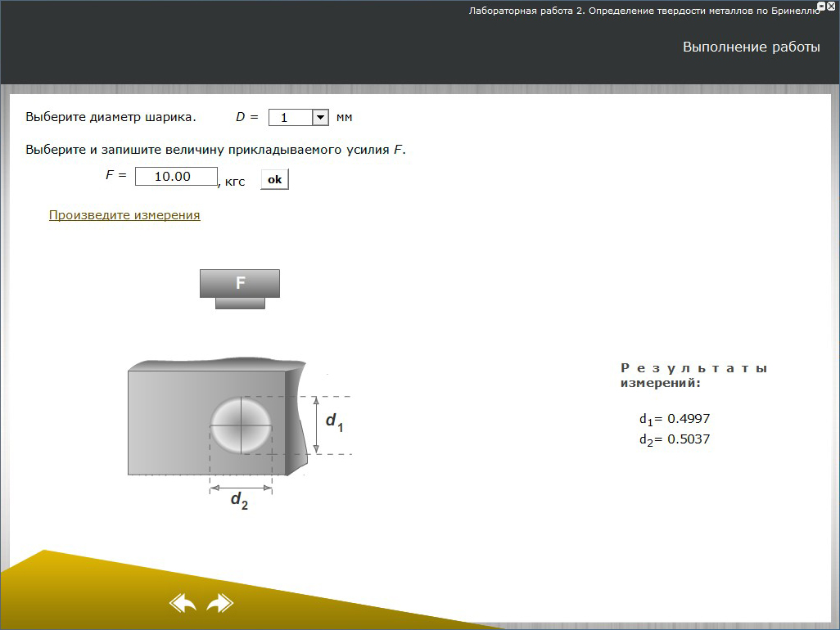Click the d1 = 0.4997 measurement result
840x630 pixels.
point(674,419)
